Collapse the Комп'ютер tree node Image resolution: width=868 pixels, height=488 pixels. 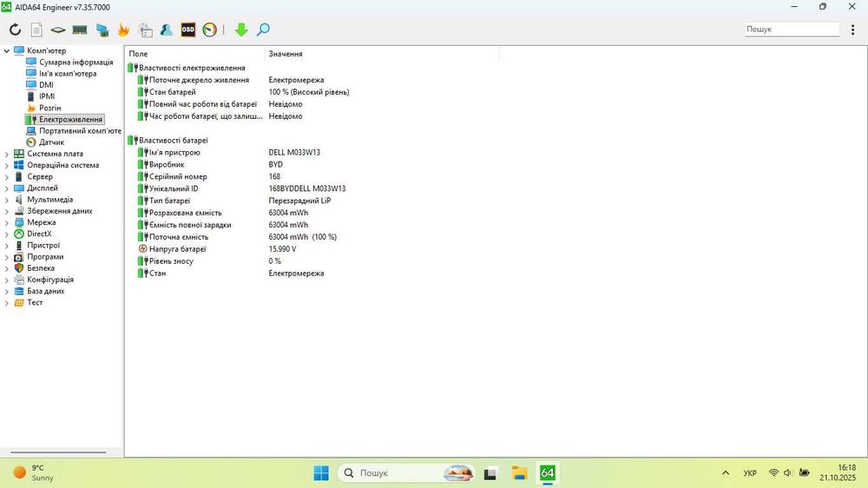pyautogui.click(x=7, y=51)
